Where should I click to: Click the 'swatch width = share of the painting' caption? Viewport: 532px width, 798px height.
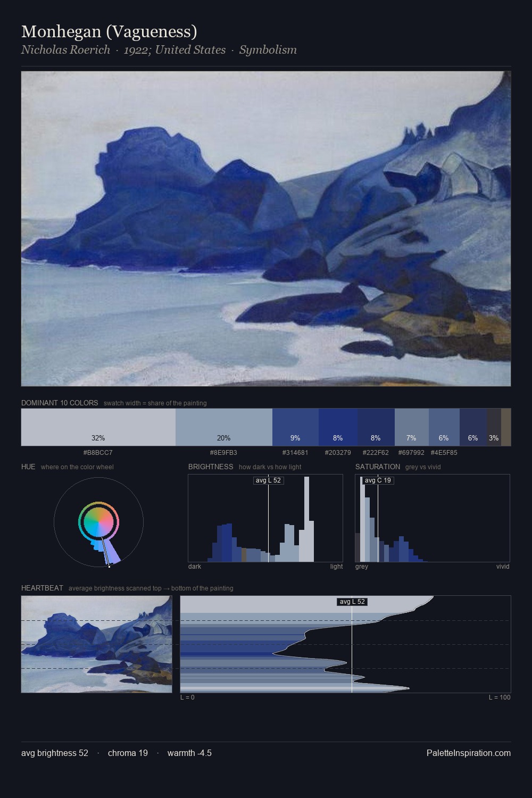155,403
